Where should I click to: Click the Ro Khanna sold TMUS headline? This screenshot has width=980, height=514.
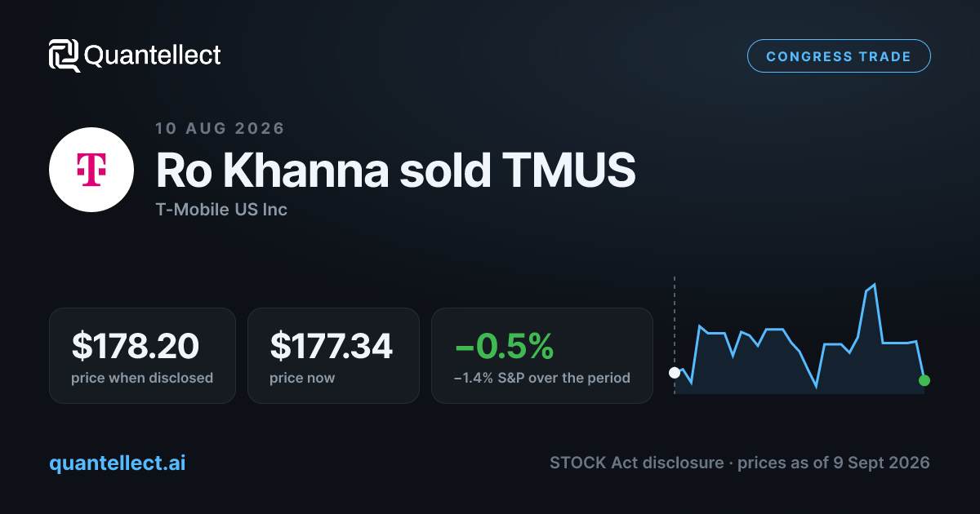click(x=395, y=170)
